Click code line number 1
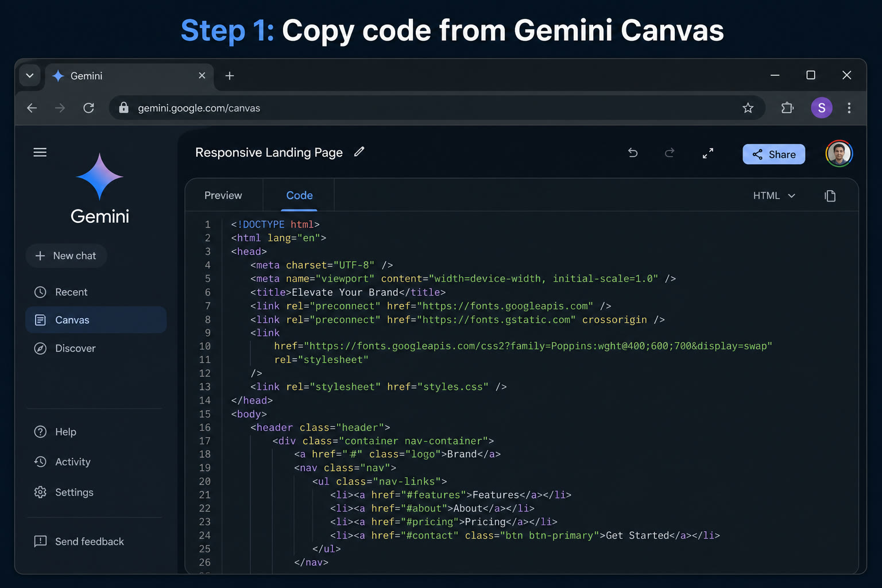The image size is (882, 588). tap(208, 224)
